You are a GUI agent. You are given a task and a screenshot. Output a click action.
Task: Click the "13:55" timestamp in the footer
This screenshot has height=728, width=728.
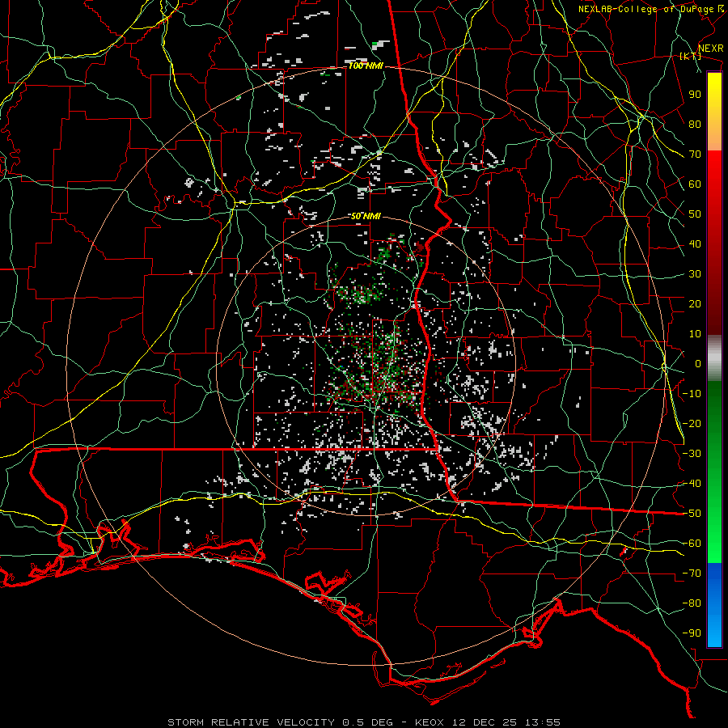[543, 722]
